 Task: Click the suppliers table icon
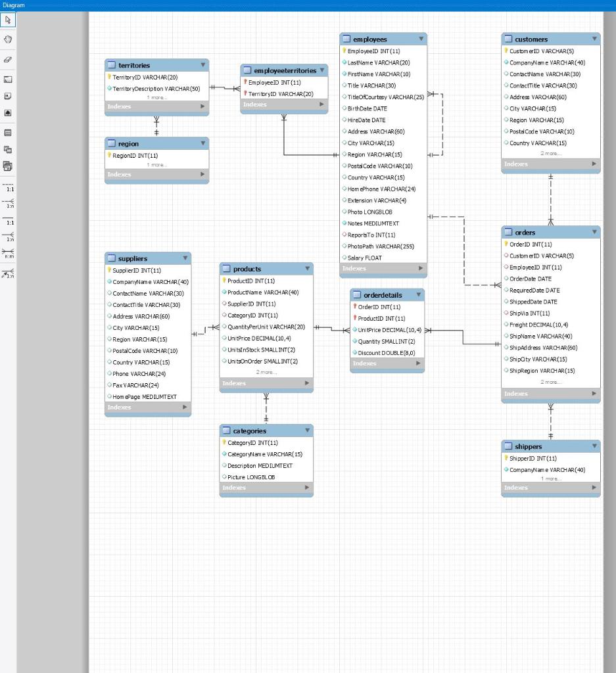pos(112,258)
